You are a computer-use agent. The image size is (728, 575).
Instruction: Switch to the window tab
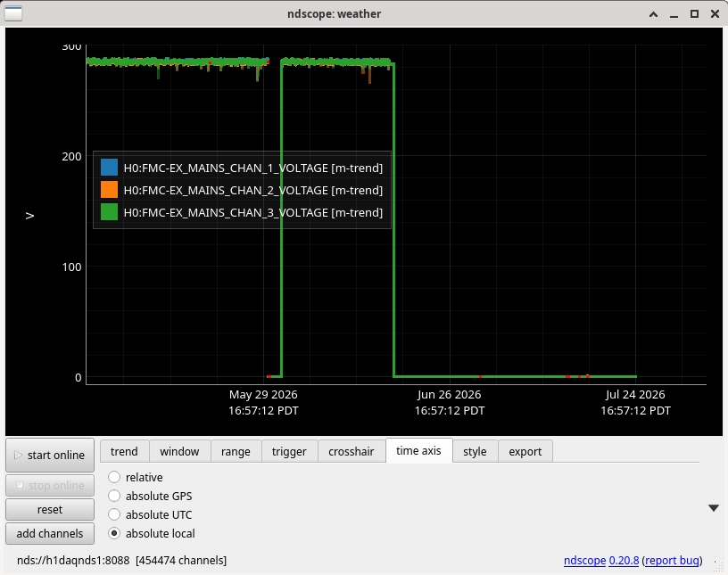[x=179, y=452]
